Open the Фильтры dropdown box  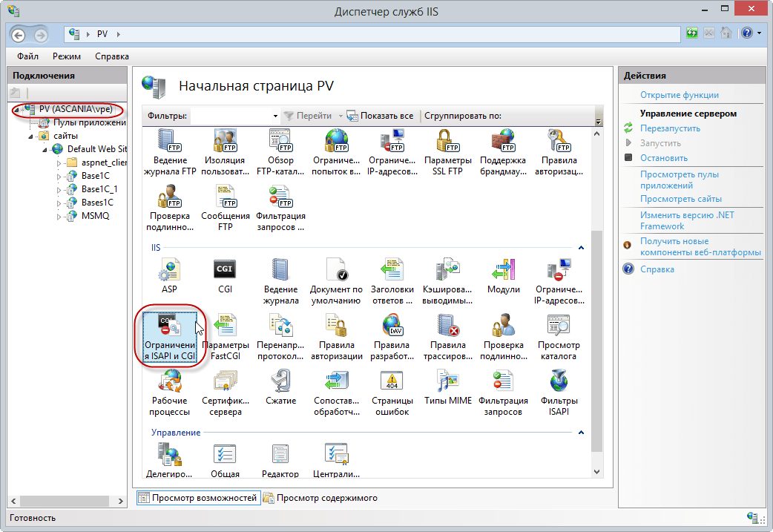(x=234, y=116)
